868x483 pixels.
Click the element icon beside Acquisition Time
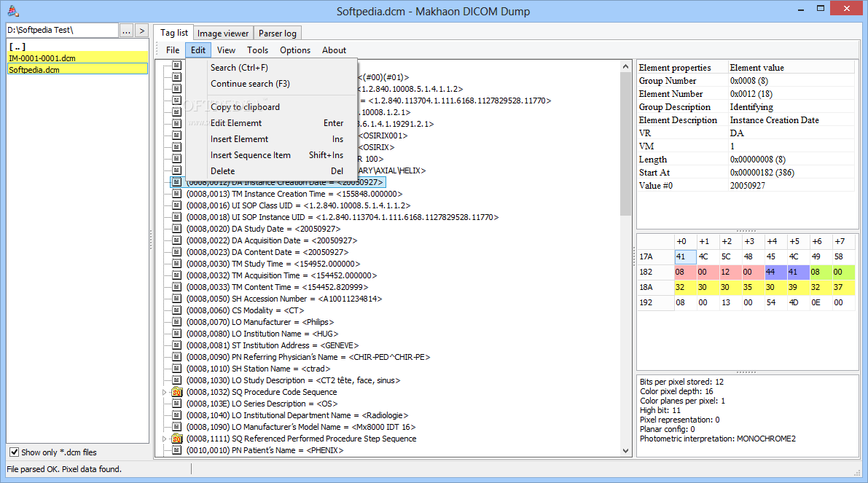[176, 275]
